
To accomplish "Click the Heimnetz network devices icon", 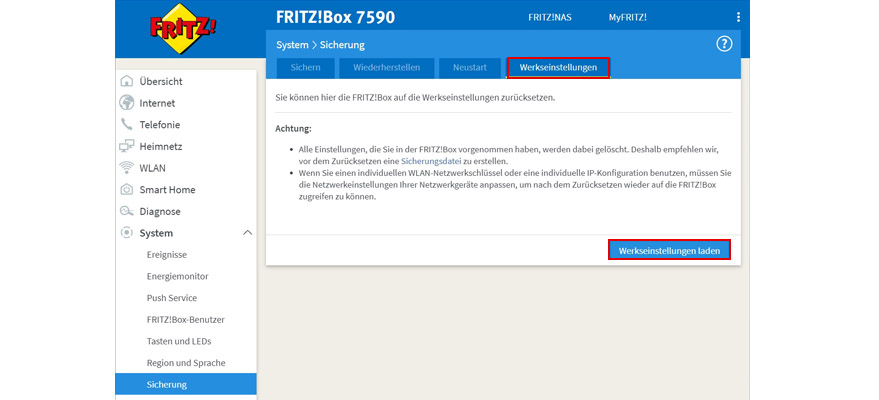I will [127, 146].
